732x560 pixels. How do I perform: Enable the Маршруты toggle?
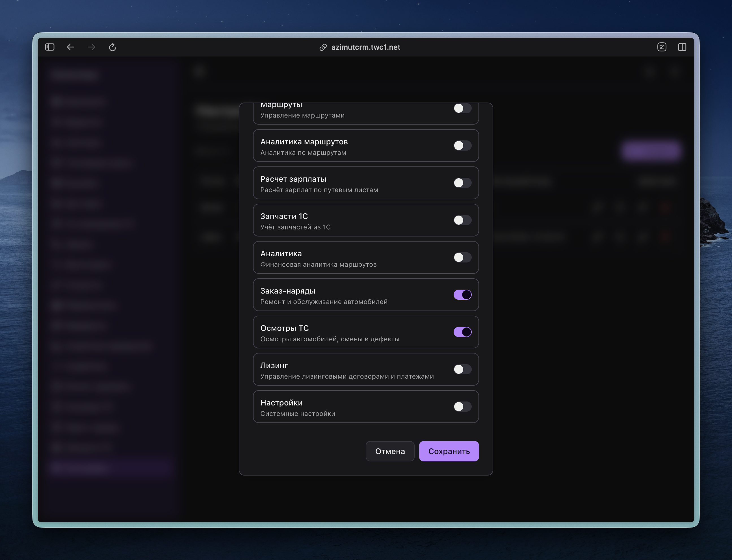[x=462, y=108]
